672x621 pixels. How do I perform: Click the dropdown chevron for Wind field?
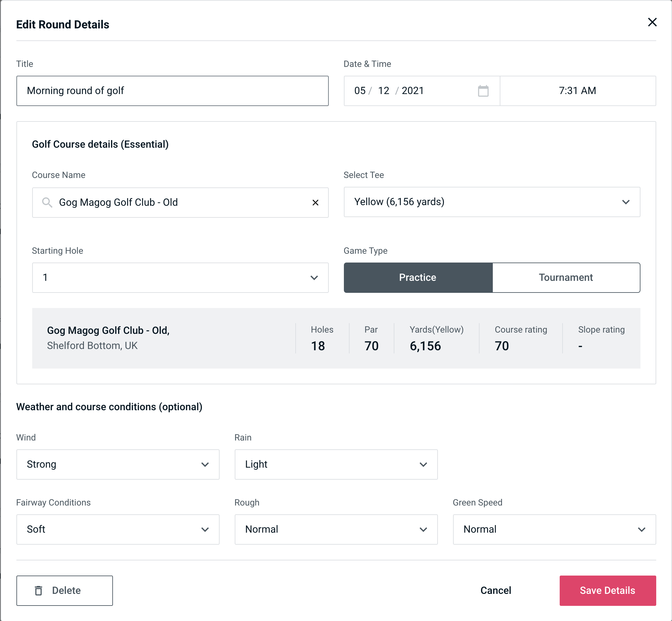pos(206,465)
